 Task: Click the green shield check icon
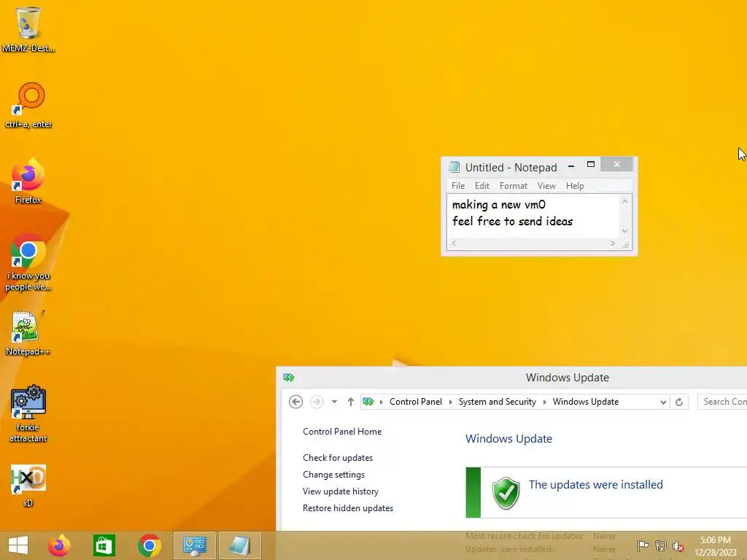tap(506, 493)
